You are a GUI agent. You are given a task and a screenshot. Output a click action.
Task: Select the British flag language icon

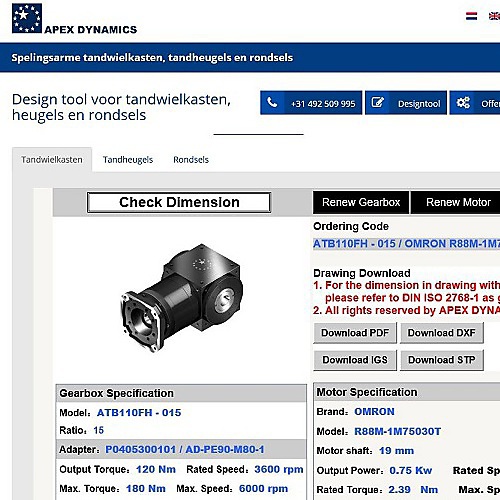[494, 16]
